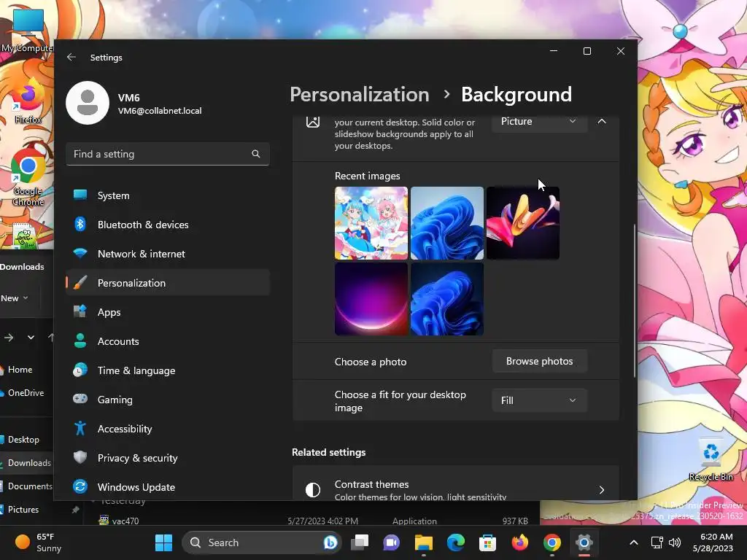Click the Personalization breadcrumb link

359,94
